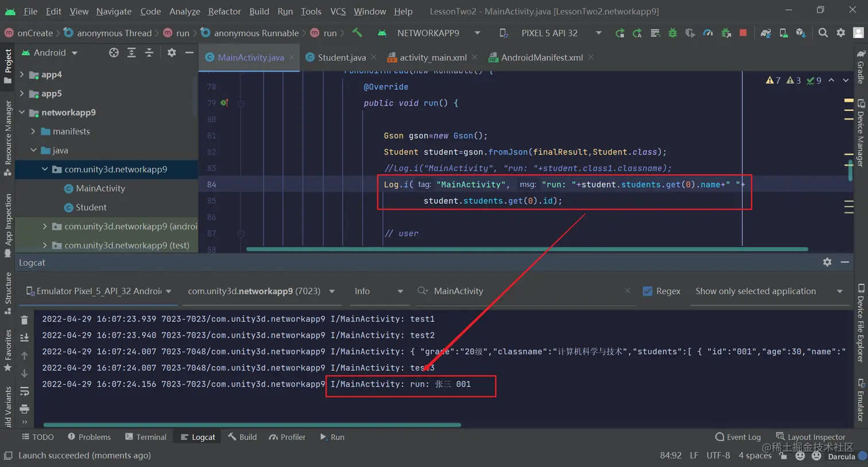Viewport: 868px width, 467px height.
Task: Hide the Project panel with minus icon
Action: tap(189, 53)
